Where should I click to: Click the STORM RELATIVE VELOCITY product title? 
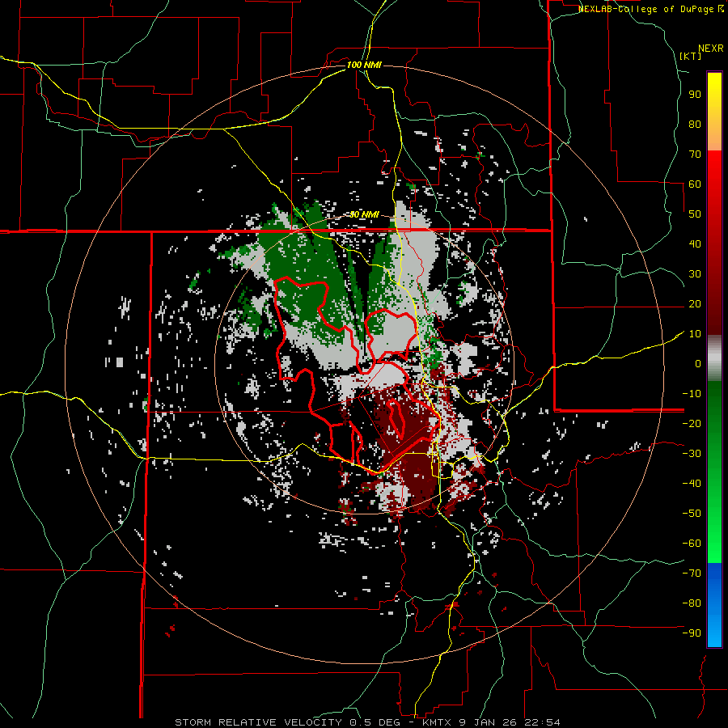(x=259, y=722)
